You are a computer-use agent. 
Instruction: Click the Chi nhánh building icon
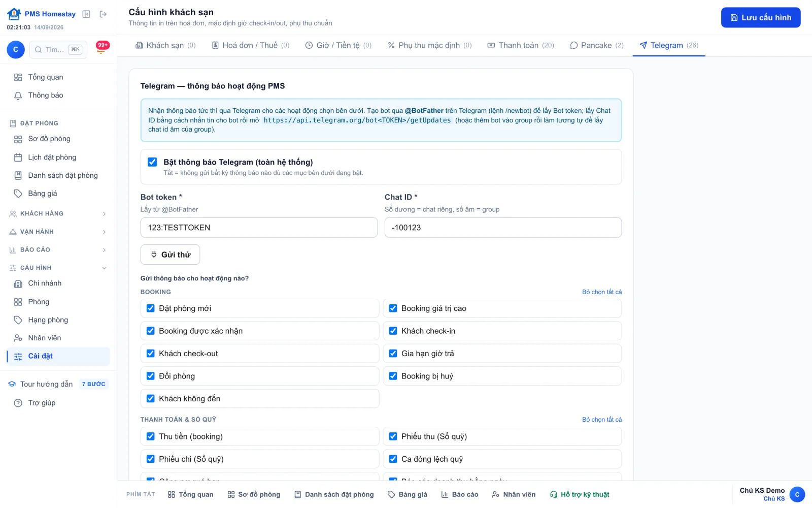tap(18, 283)
